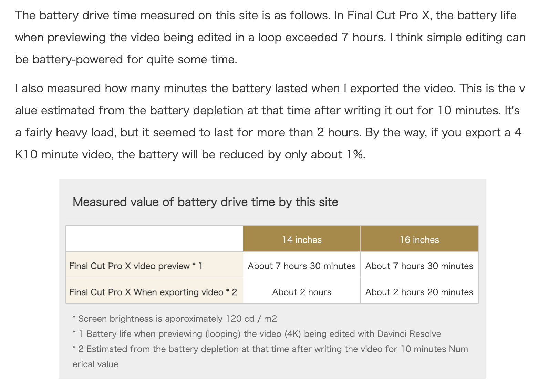This screenshot has width=549, height=392.
Task: Click the footnote starting "* 2 Estimated"
Action: pos(270,349)
